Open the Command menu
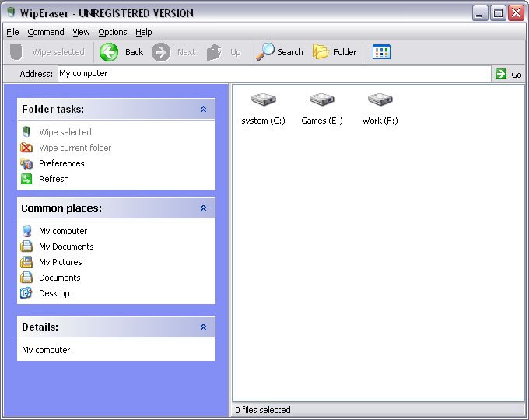This screenshot has width=529, height=420. 46,32
